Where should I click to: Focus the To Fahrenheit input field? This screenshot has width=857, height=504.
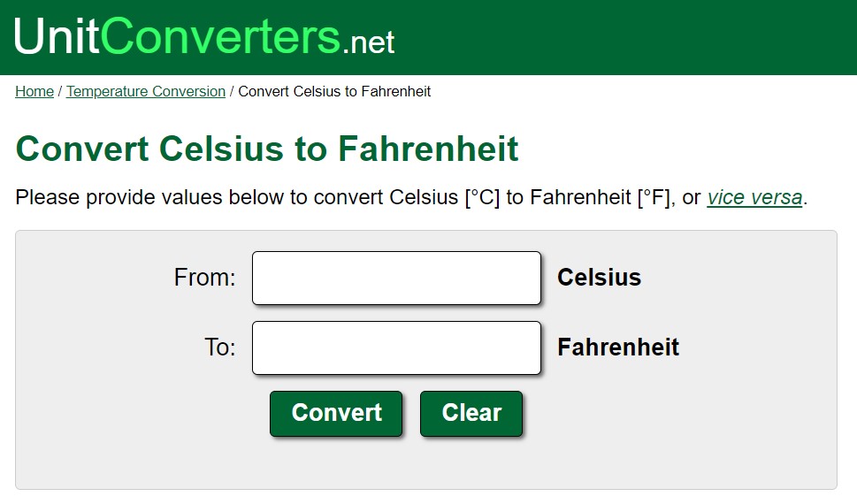[397, 347]
